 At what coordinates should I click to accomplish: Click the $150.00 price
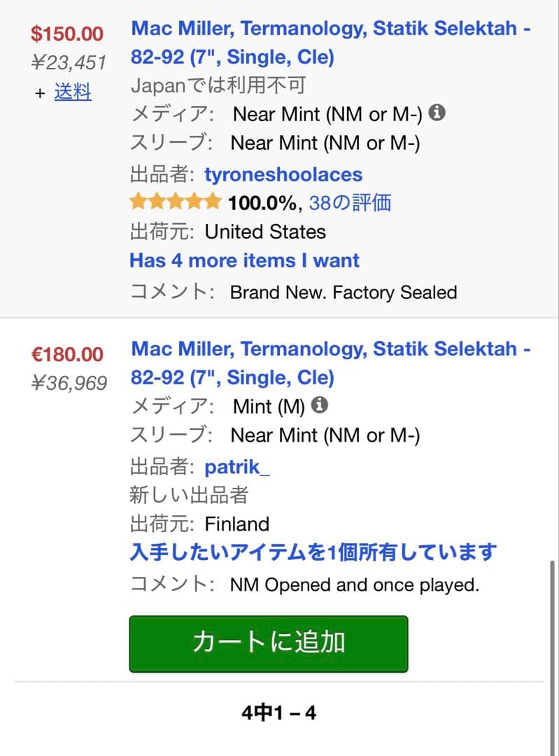click(68, 33)
